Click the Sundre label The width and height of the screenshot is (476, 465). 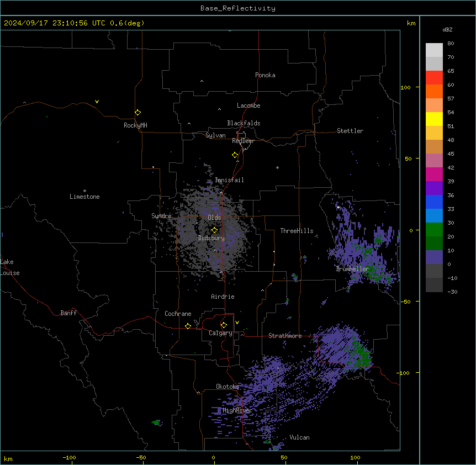click(x=161, y=216)
